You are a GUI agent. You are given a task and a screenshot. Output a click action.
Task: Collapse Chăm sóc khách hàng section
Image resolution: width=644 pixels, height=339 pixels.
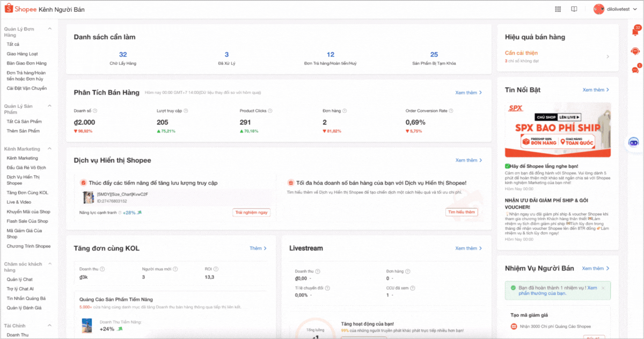pos(49,264)
